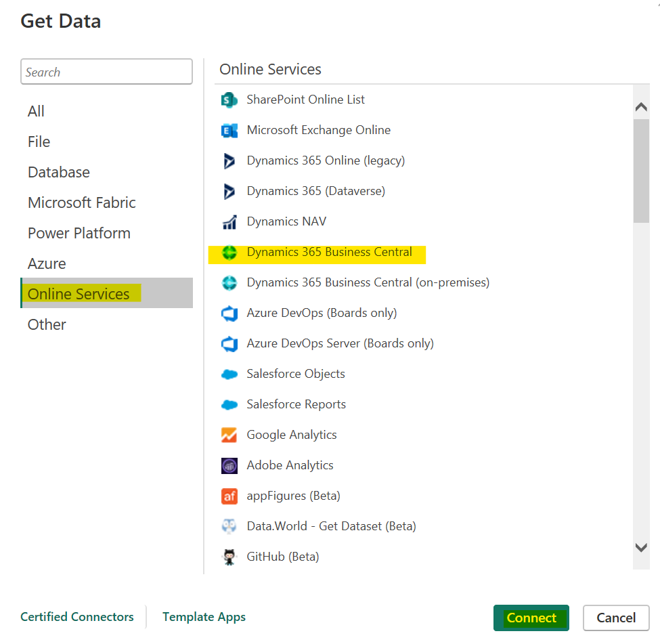This screenshot has width=660, height=644.
Task: Click the Connect button
Action: pos(531,618)
